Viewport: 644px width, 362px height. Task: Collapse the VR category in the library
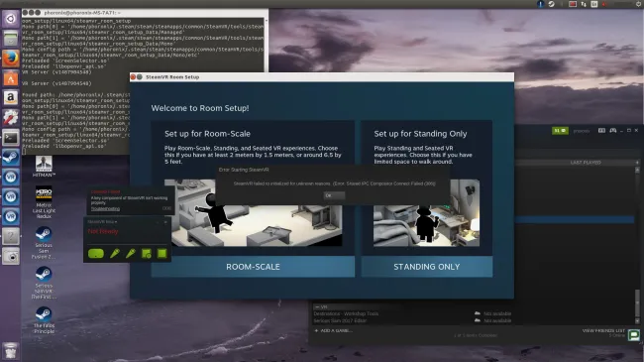pyautogui.click(x=317, y=306)
